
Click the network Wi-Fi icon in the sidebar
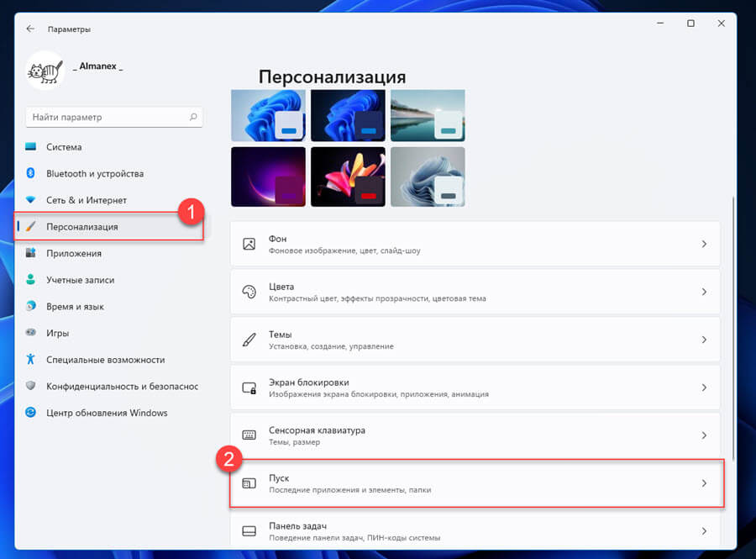[x=30, y=200]
